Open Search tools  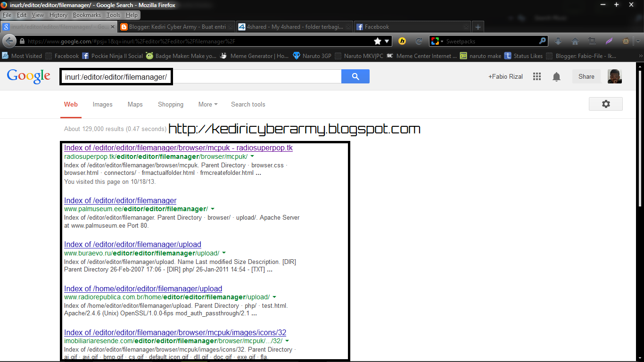click(x=248, y=104)
